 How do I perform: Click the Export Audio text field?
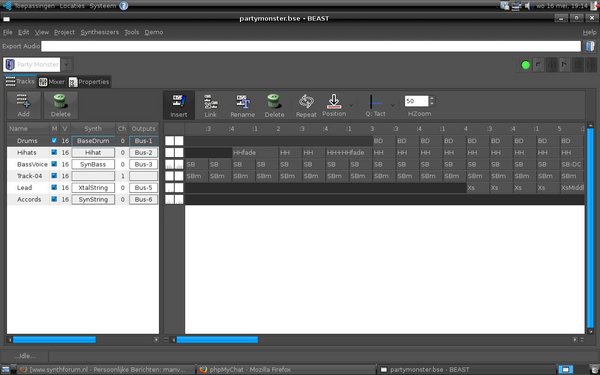coord(311,46)
